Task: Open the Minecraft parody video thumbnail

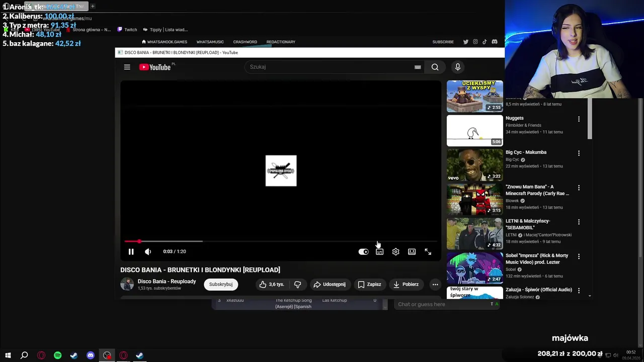Action: [474, 199]
